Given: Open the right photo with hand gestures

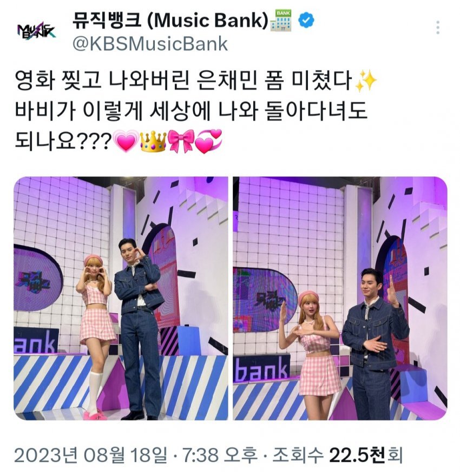Looking at the screenshot, I should (340, 299).
